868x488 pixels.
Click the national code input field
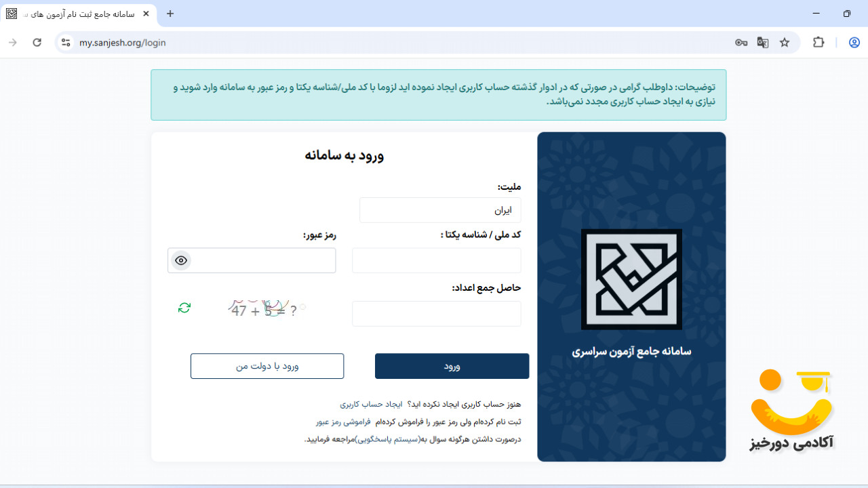coord(436,260)
